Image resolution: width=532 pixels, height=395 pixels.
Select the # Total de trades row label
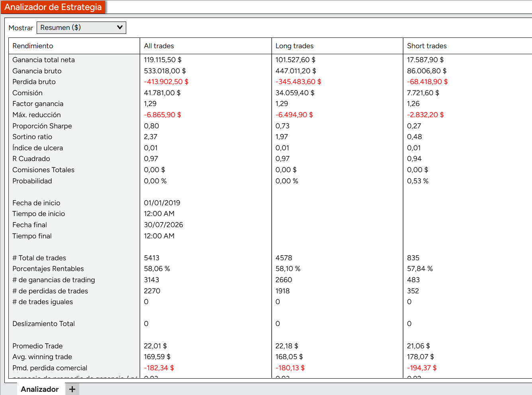39,258
